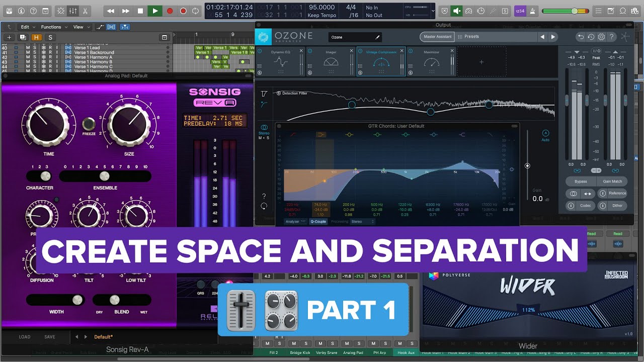Open the Library panel icon
Image resolution: width=644 pixels, height=362 pixels.
(9, 11)
